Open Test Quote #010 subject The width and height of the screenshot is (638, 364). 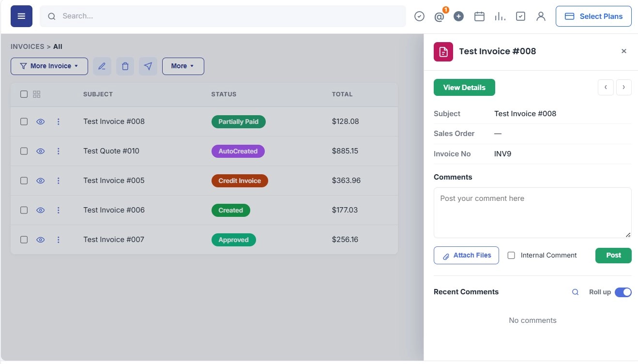pos(111,152)
